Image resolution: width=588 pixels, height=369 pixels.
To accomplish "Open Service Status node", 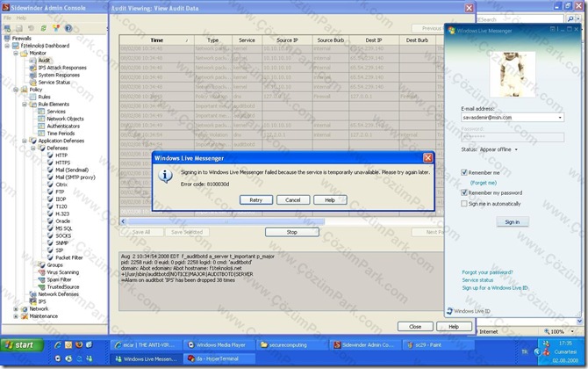I will click(x=54, y=83).
